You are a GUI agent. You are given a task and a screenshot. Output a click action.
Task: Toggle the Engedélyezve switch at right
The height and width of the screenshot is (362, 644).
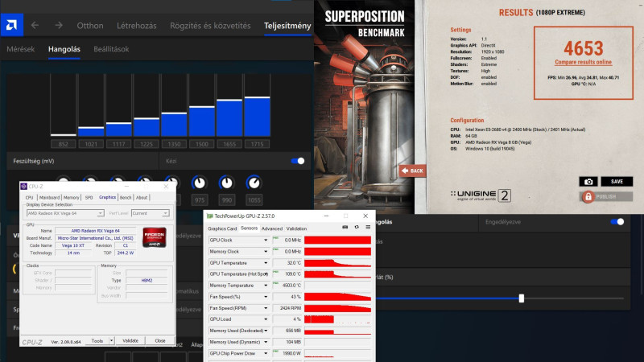[617, 222]
